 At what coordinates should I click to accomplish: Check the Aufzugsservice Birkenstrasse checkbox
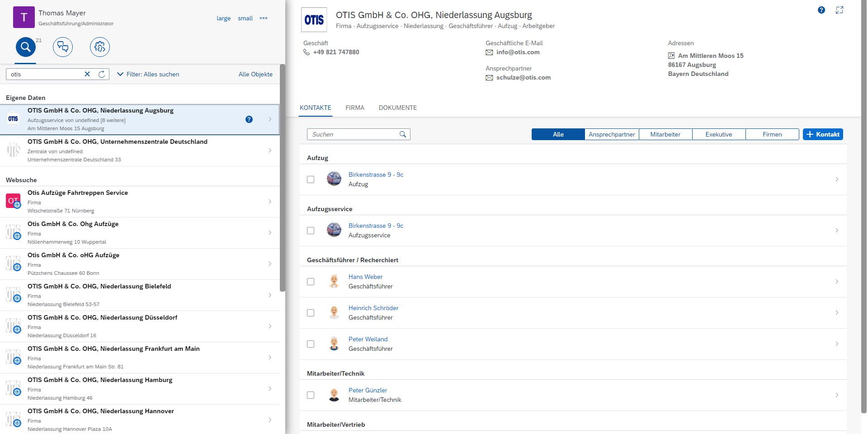[x=311, y=231]
